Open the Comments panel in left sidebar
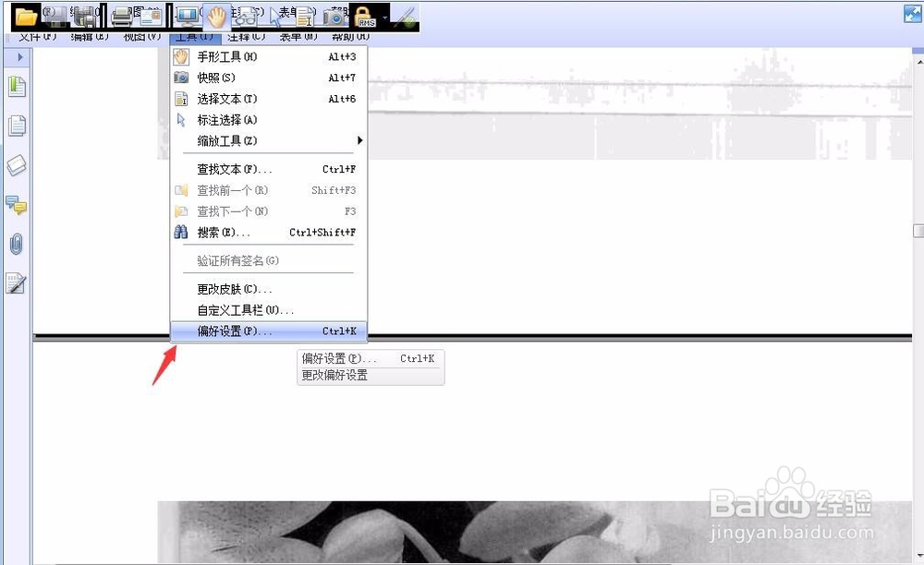 tap(17, 205)
